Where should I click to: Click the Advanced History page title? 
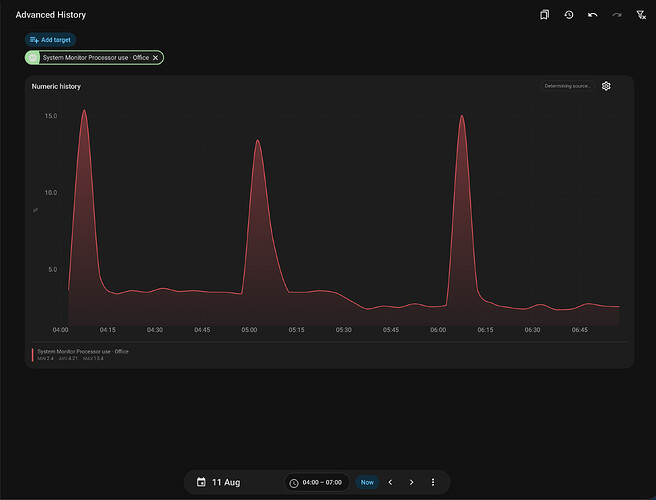[x=51, y=15]
